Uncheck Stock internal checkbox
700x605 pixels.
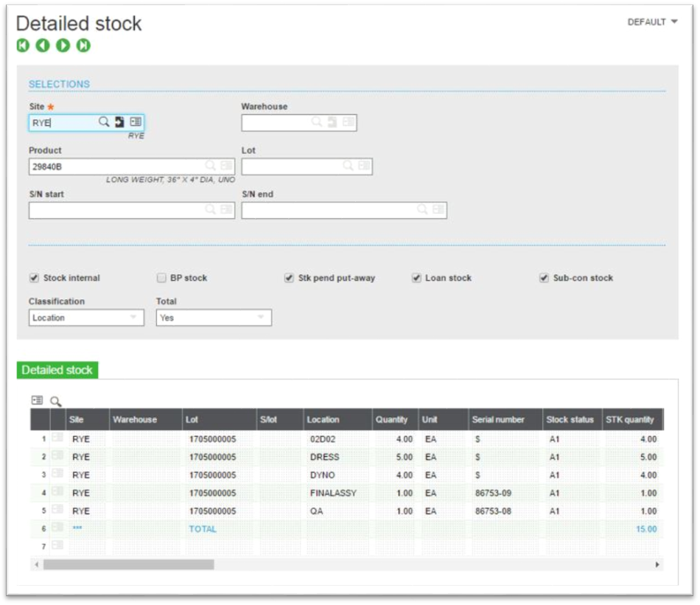pos(34,278)
